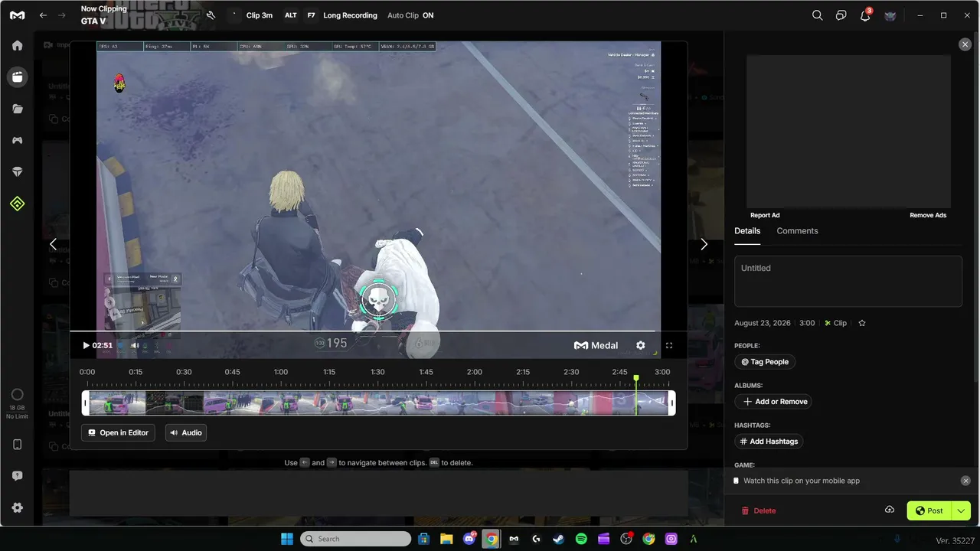
Task: Toggle Auto Clip ON setting
Action: click(x=410, y=15)
